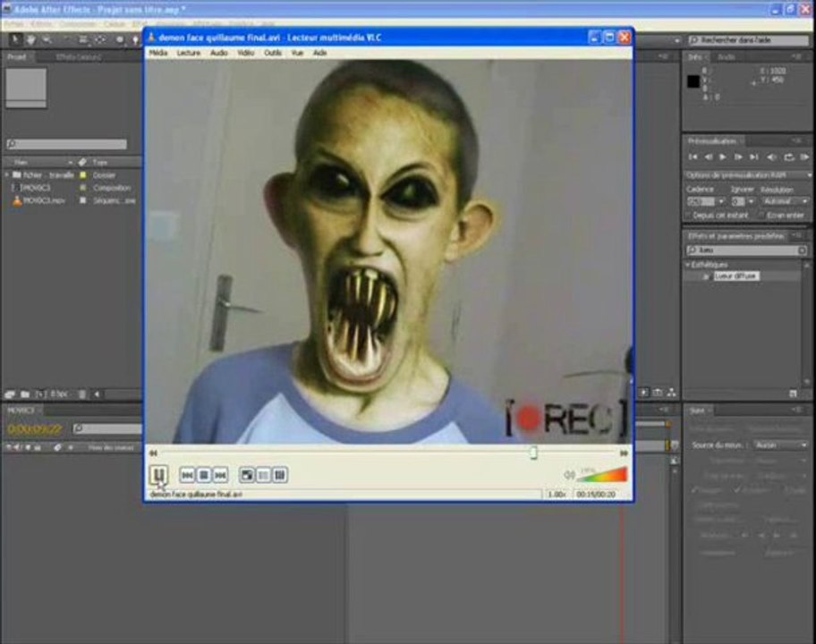Toggle fullscreen mode in VLC controls
Viewport: 816px width, 644px height.
[247, 475]
